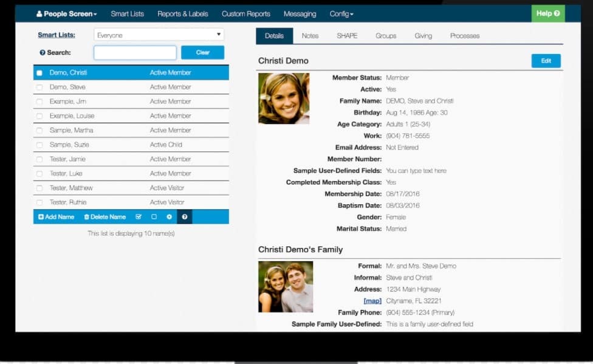Image resolution: width=593 pixels, height=364 pixels.
Task: Expand the People Screen menu
Action: click(67, 14)
